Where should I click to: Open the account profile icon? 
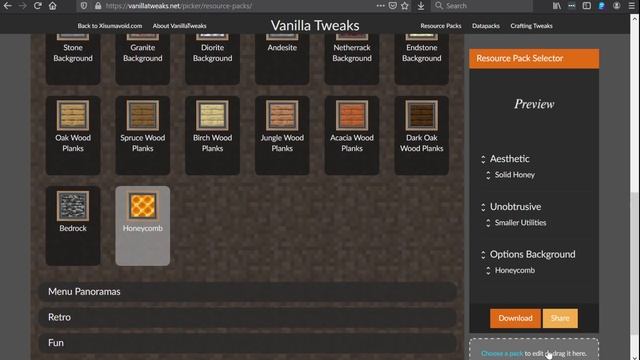click(617, 6)
